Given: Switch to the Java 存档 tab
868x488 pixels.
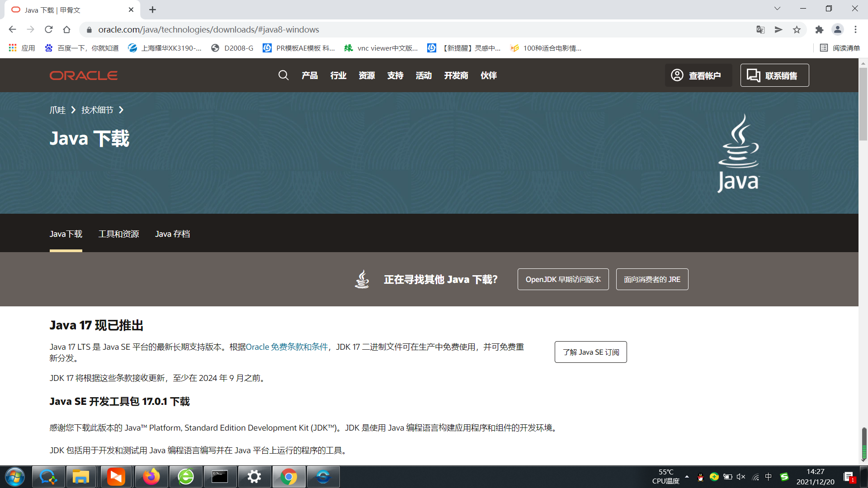Looking at the screenshot, I should pos(172,234).
